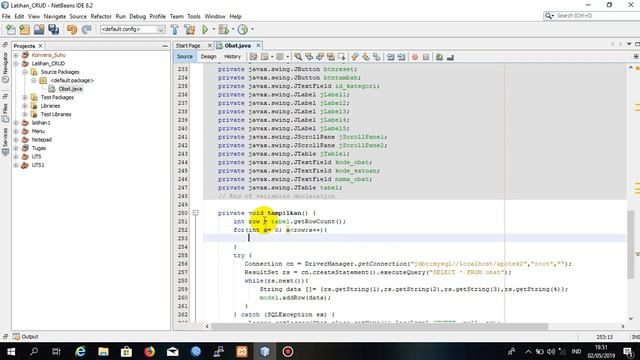Screen dimensions: 640x360
Task: Click the Undo arrow icon
Action: 72,29
